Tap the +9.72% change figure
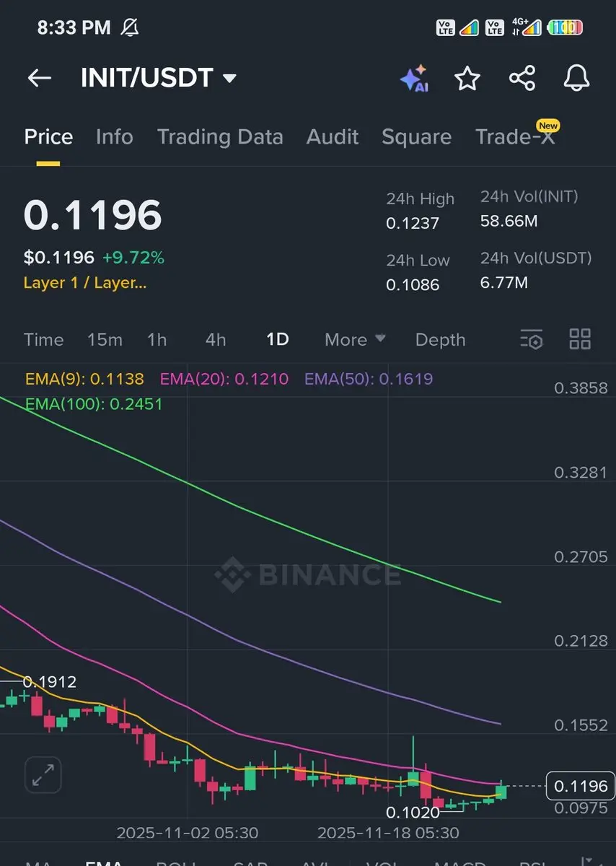The image size is (616, 866). pyautogui.click(x=133, y=258)
